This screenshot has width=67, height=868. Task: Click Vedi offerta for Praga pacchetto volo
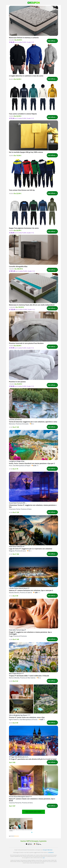tap(52, 762)
